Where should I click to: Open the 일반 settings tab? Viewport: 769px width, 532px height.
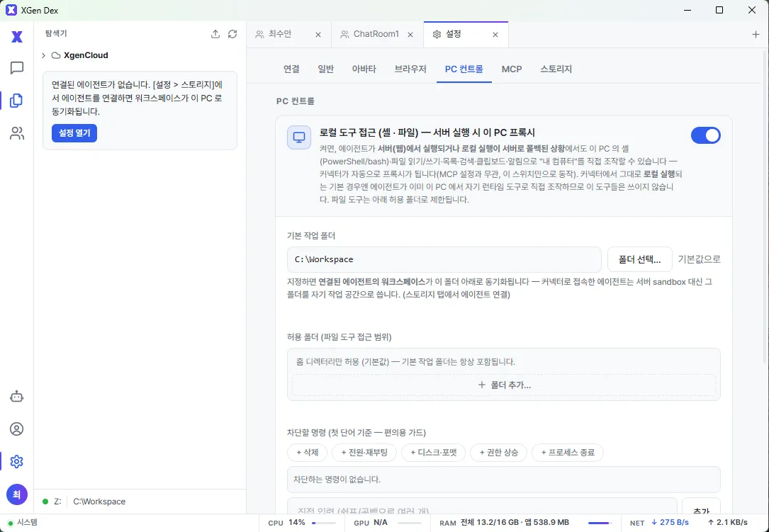pos(325,69)
